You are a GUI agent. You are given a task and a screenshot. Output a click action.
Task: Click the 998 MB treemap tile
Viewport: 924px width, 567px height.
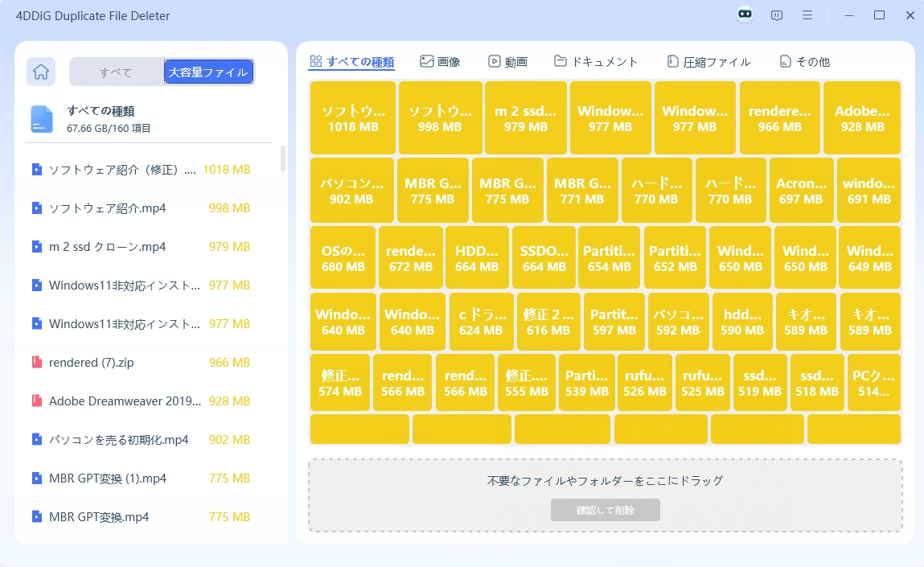440,118
